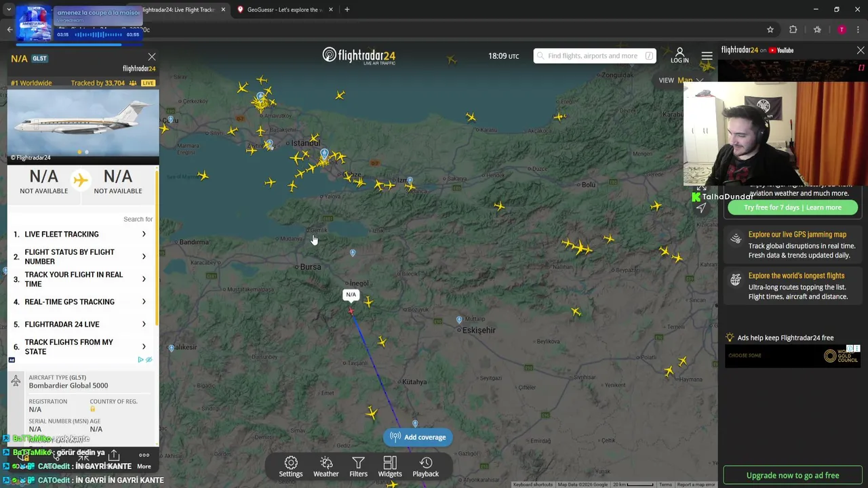Click the location arrow icon on map

pos(701,208)
